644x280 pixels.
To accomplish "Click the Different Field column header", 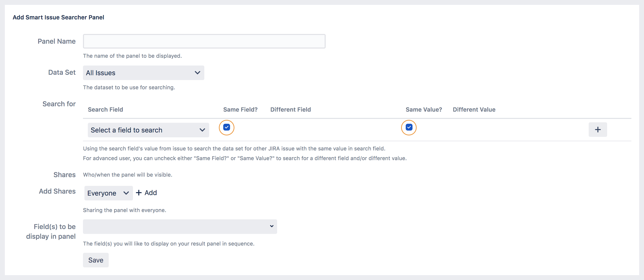I will click(290, 109).
